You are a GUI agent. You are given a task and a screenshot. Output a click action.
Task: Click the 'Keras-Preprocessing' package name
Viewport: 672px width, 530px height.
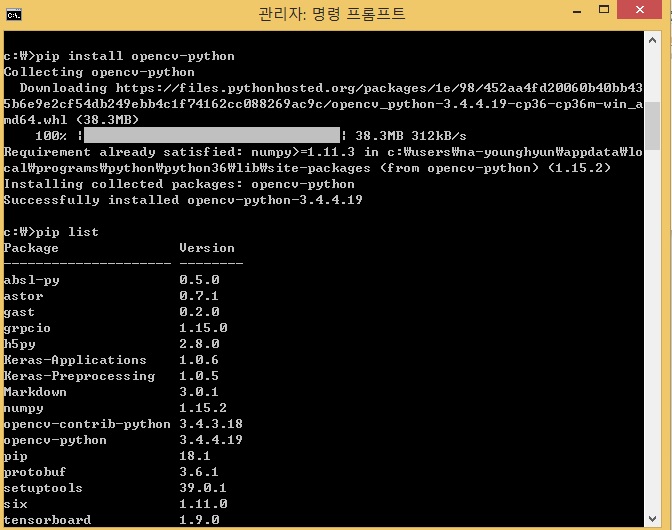point(79,376)
